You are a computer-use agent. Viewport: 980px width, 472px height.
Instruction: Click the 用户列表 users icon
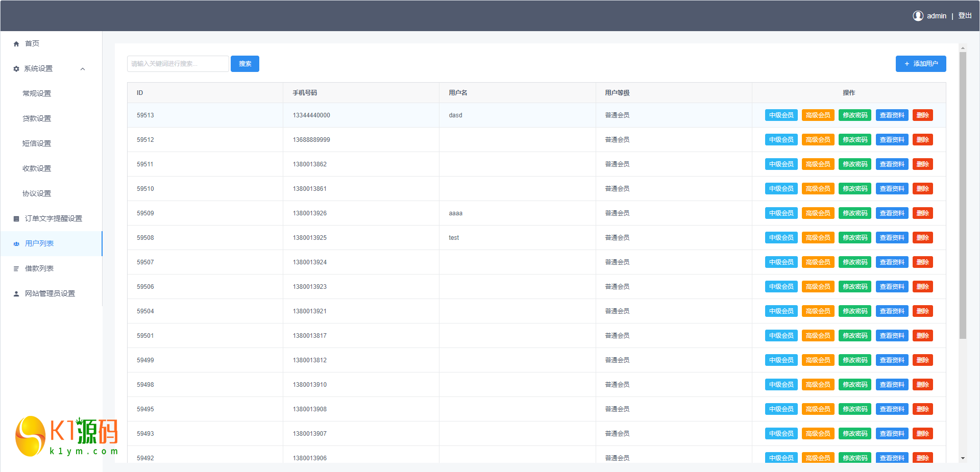coord(16,244)
